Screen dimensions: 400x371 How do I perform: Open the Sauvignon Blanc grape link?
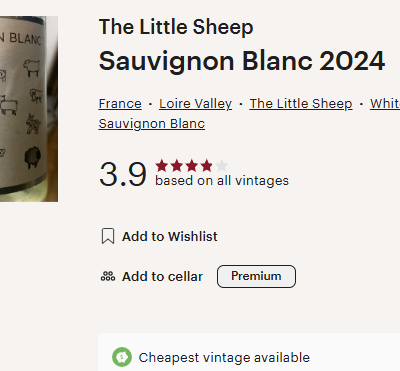pyautogui.click(x=152, y=124)
